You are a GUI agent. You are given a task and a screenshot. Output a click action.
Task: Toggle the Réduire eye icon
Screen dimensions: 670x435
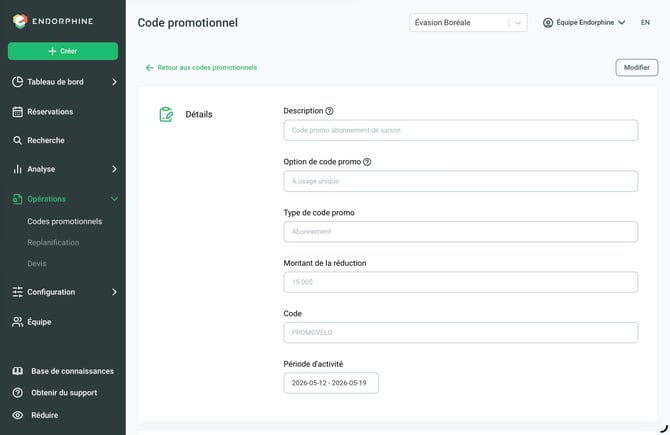(x=18, y=415)
